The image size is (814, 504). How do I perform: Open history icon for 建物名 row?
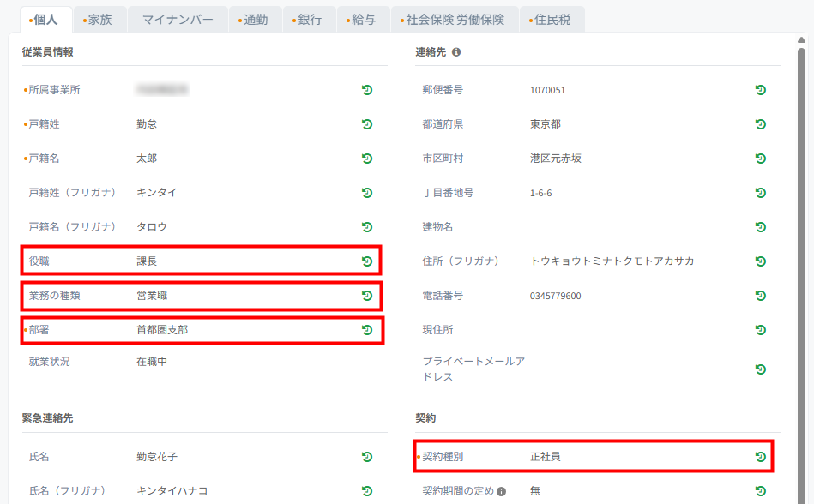761,226
